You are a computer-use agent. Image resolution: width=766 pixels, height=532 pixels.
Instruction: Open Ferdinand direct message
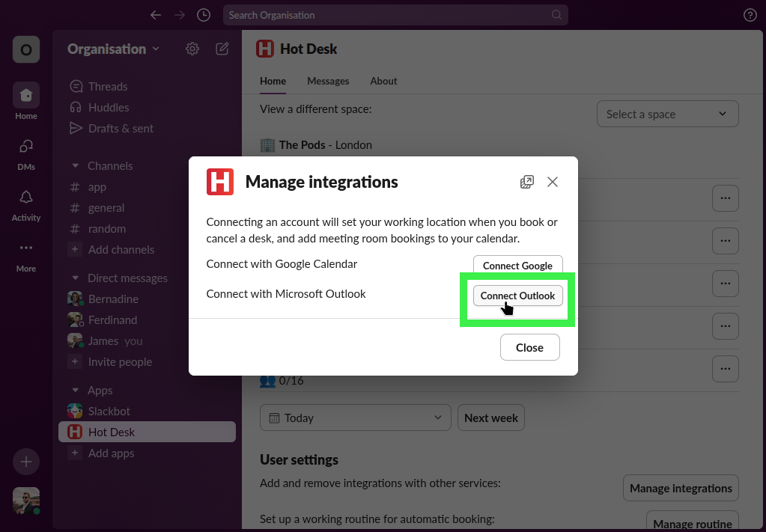point(147,319)
